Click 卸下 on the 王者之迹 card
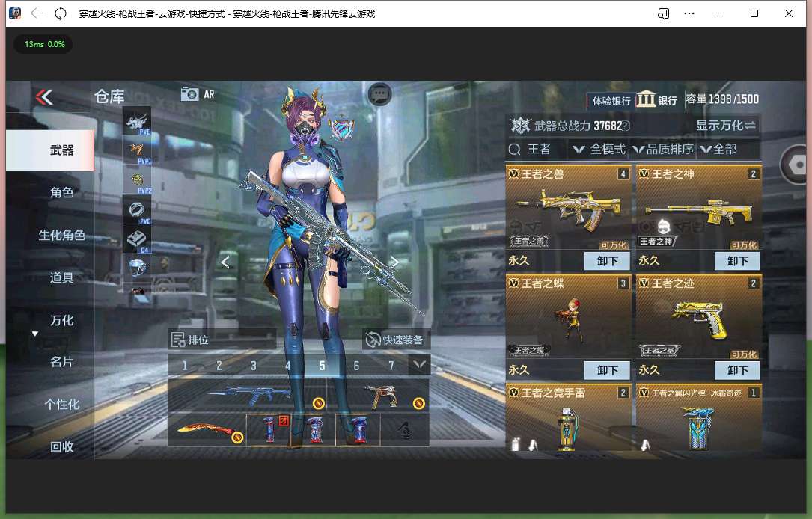Image resolution: width=812 pixels, height=519 pixels. 737,370
